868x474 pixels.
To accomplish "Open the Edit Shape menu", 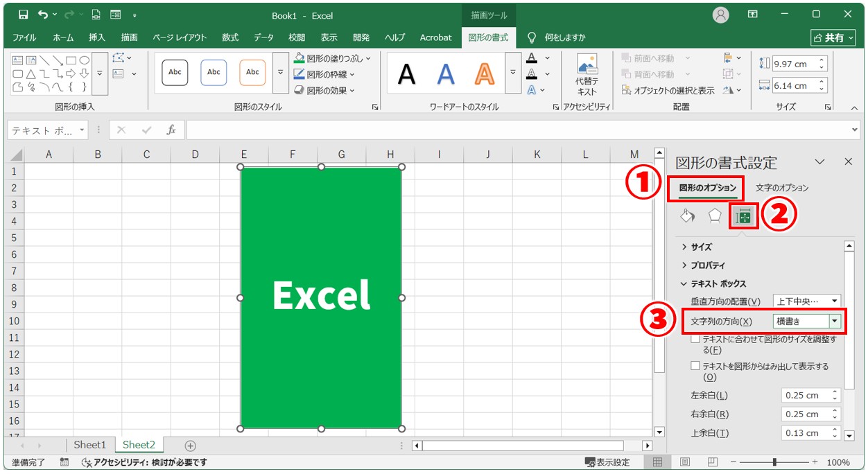I will pyautogui.click(x=121, y=58).
